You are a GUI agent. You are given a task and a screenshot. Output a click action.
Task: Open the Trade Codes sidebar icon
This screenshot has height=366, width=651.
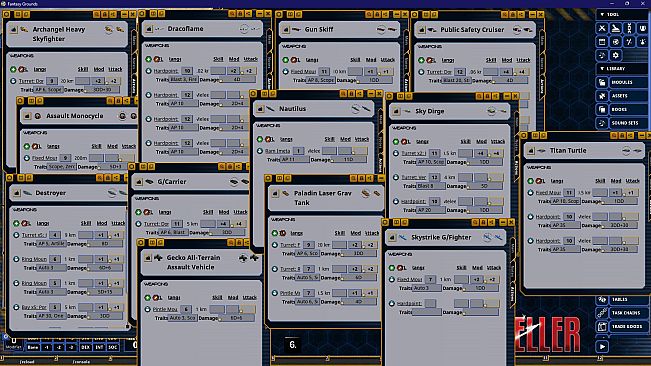tap(602, 327)
